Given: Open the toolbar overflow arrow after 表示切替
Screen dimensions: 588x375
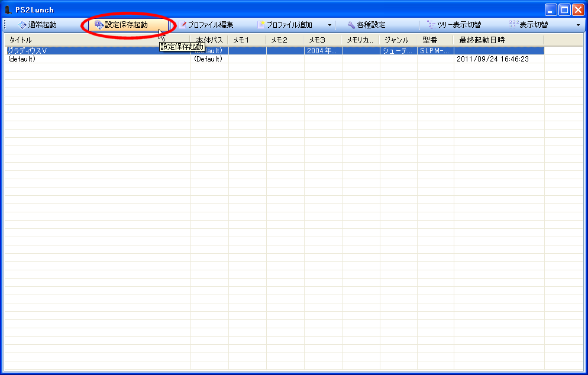Looking at the screenshot, I should coord(578,25).
